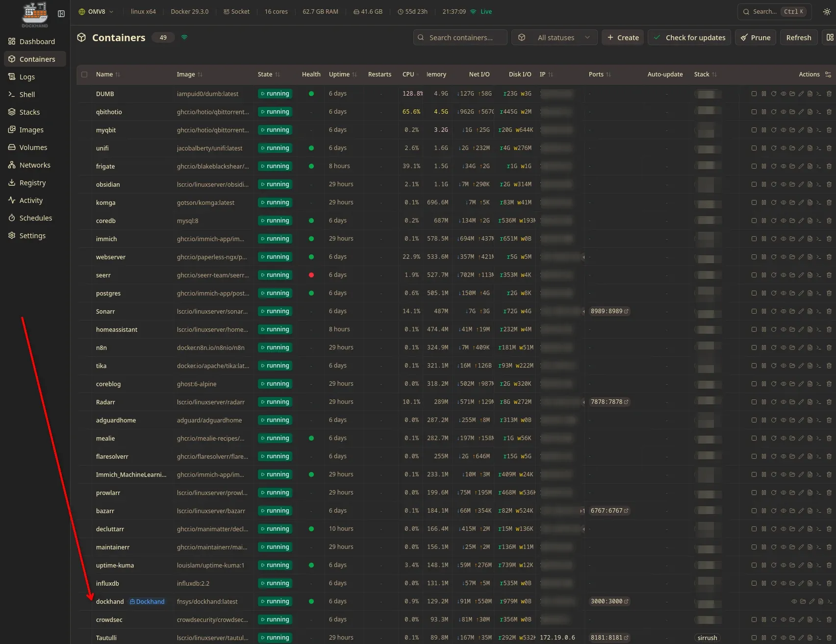Restart the myqbit container
The width and height of the screenshot is (836, 644).
774,130
